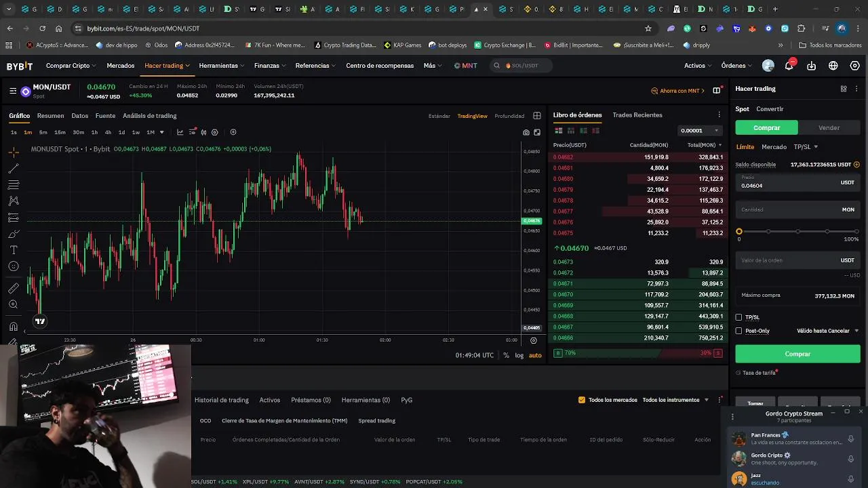The width and height of the screenshot is (868, 488).
Task: Mute Gordo Cripto microphone in stream window
Action: [x=851, y=459]
